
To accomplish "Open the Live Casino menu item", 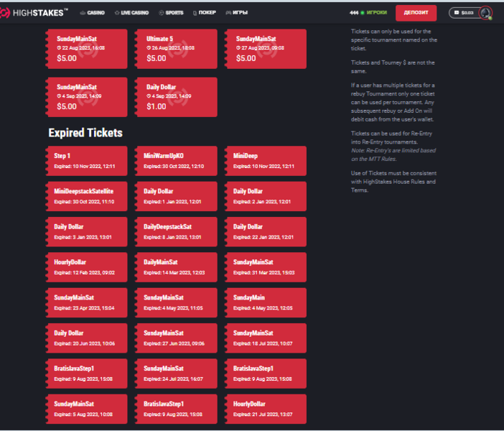I will click(x=133, y=13).
